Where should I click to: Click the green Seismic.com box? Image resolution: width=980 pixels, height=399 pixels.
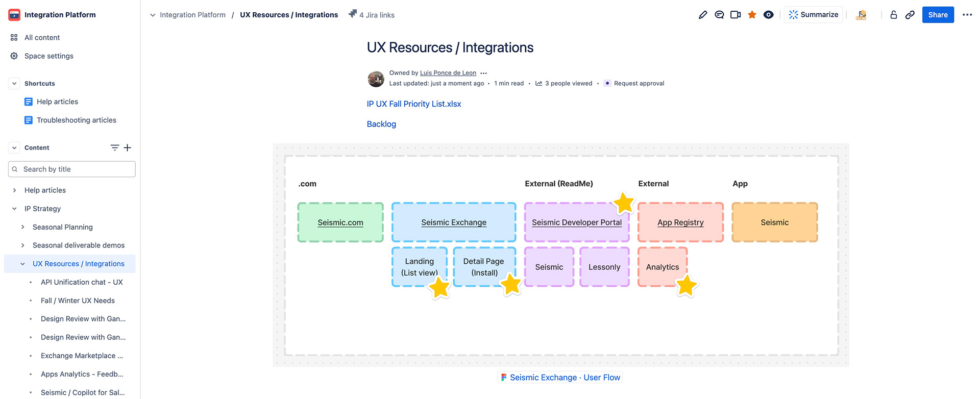(x=340, y=222)
